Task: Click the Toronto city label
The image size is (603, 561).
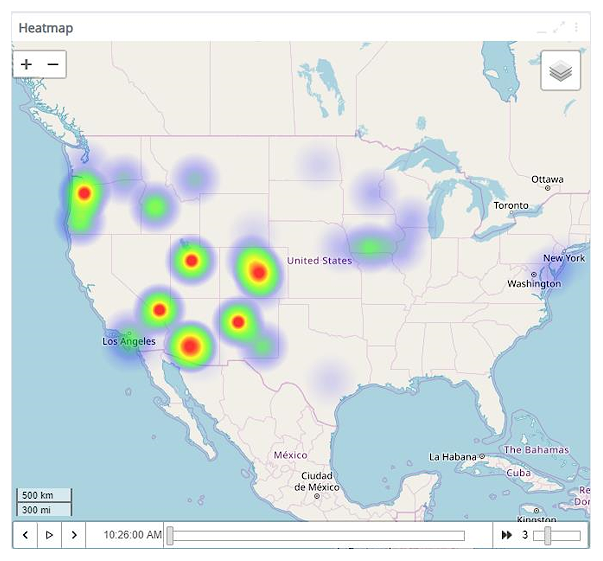Action: (x=511, y=205)
